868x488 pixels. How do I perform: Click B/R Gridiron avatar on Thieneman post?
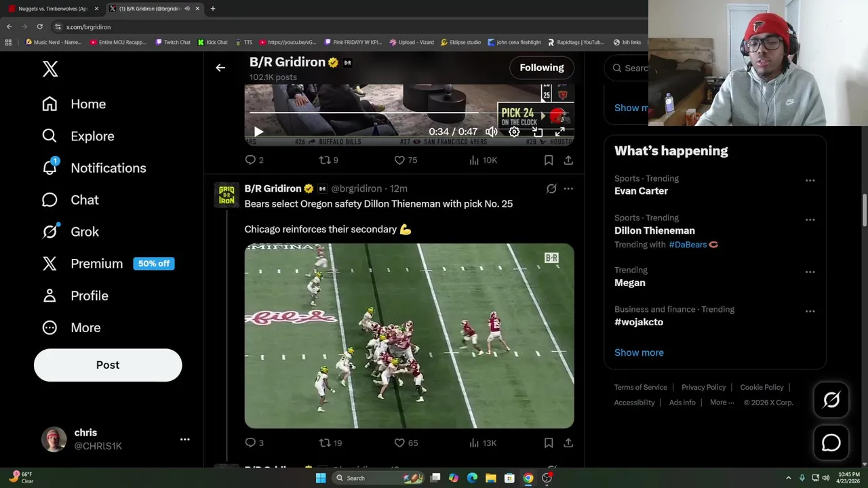[226, 195]
